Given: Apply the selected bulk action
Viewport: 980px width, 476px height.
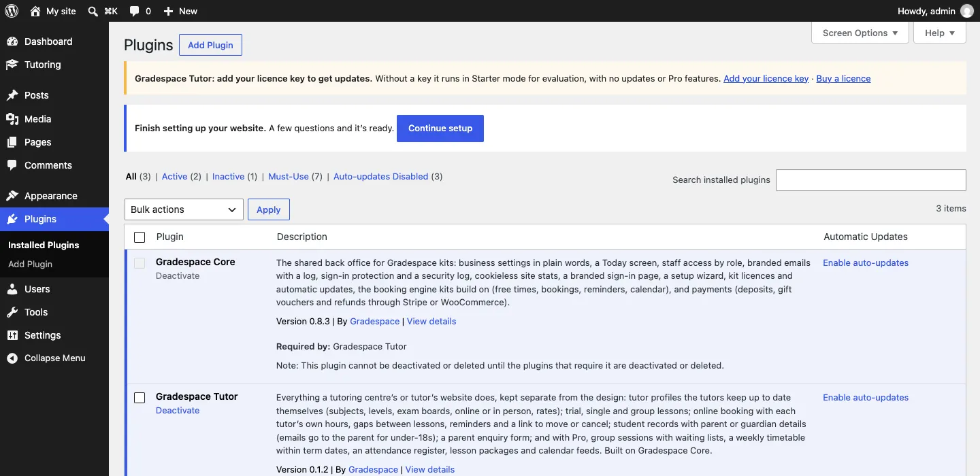Looking at the screenshot, I should (x=268, y=209).
